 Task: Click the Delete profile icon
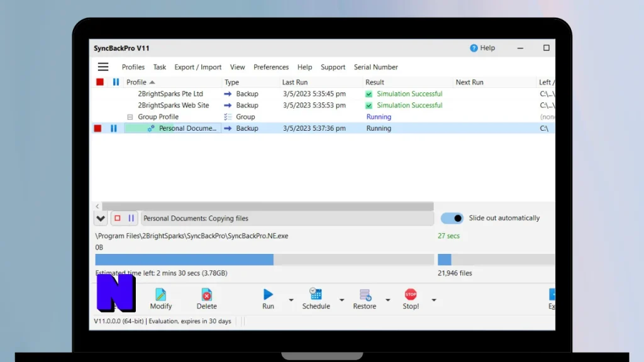click(206, 295)
